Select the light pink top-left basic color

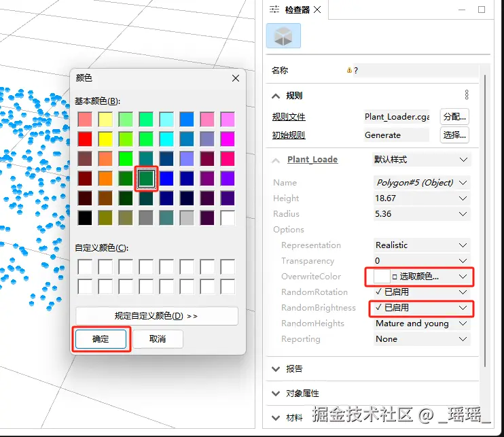pyautogui.click(x=85, y=120)
